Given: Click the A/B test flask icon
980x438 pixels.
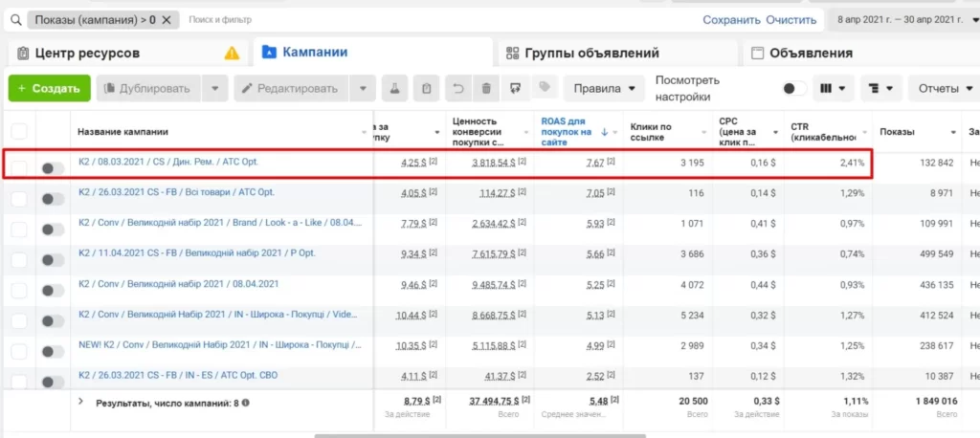Looking at the screenshot, I should [394, 88].
